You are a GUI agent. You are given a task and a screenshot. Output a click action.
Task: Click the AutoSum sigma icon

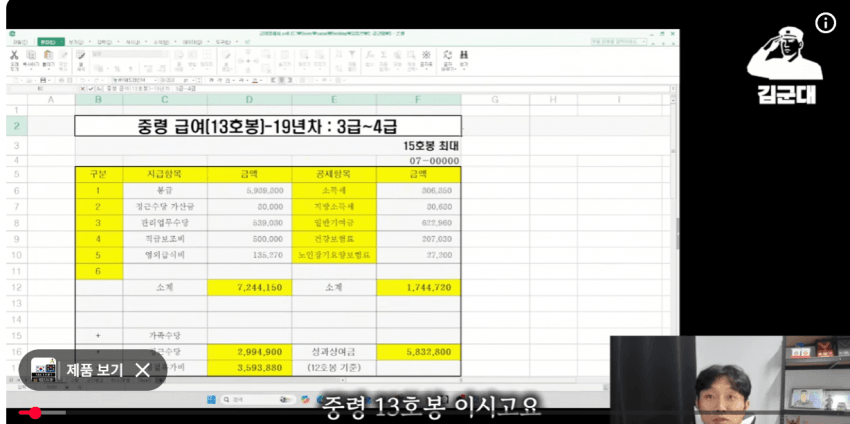(383, 55)
